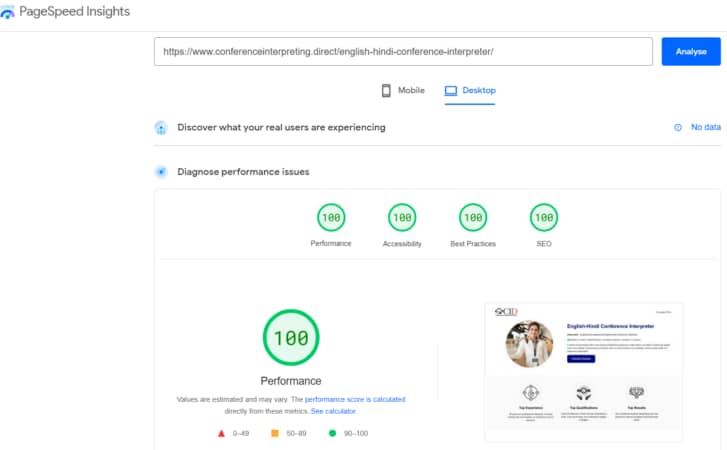This screenshot has height=450, width=727.
Task: Open 'performance score is calculated' link
Action: (x=355, y=399)
